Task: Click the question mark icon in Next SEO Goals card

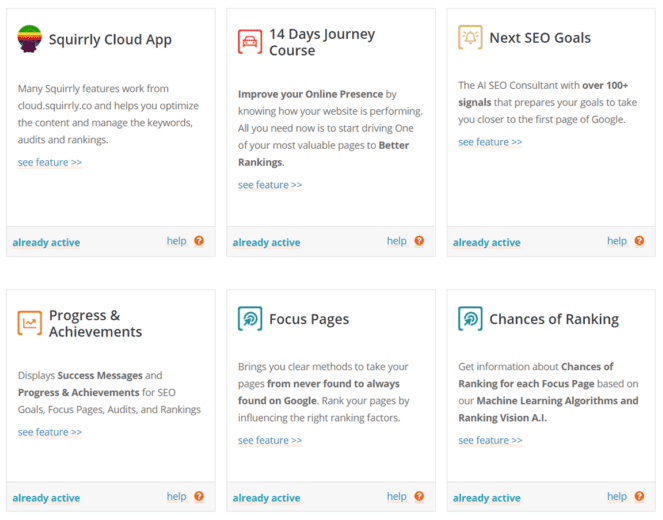Action: 639,241
